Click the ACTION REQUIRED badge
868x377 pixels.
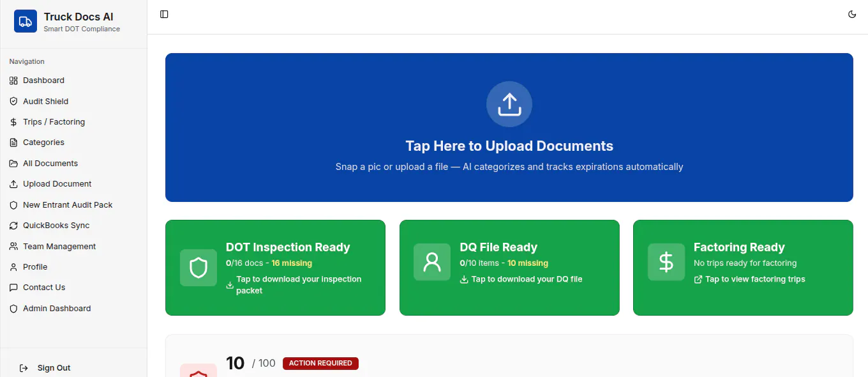320,363
